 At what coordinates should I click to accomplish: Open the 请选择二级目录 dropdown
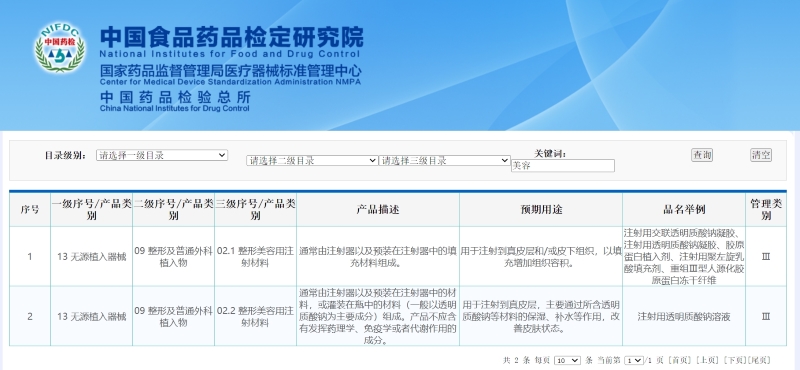pyautogui.click(x=312, y=161)
